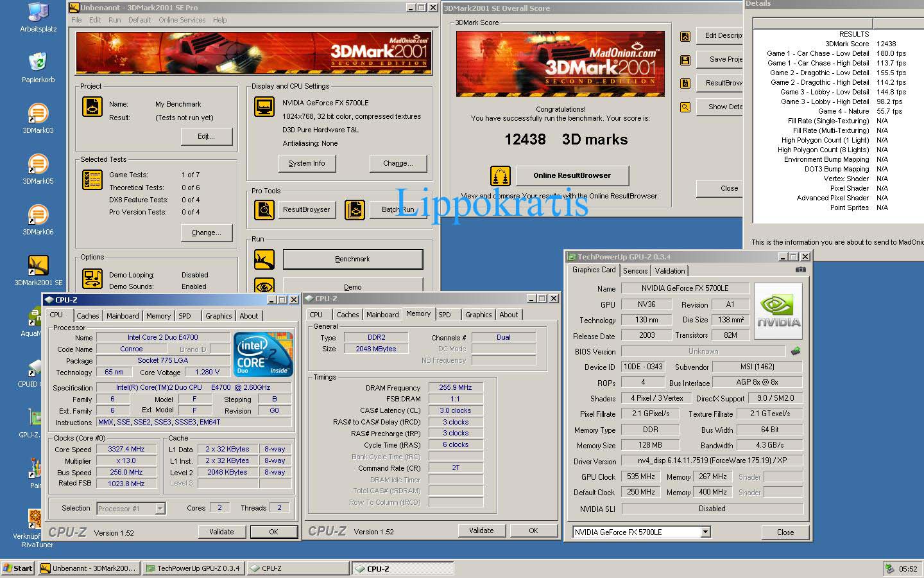Screen dimensions: 924x578
Task: Click the Options demo looping icon
Action: pos(92,279)
